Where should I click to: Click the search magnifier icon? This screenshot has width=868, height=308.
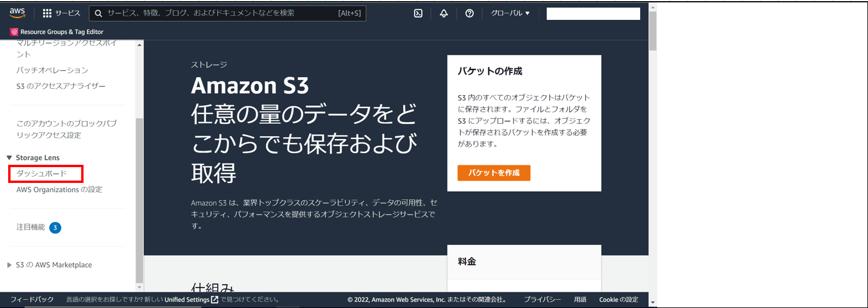click(x=98, y=13)
